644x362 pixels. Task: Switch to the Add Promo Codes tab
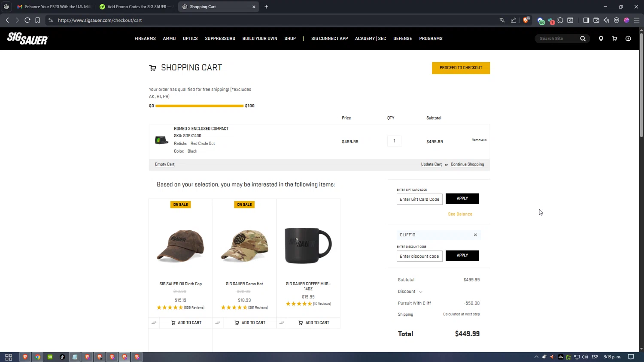[137, 7]
